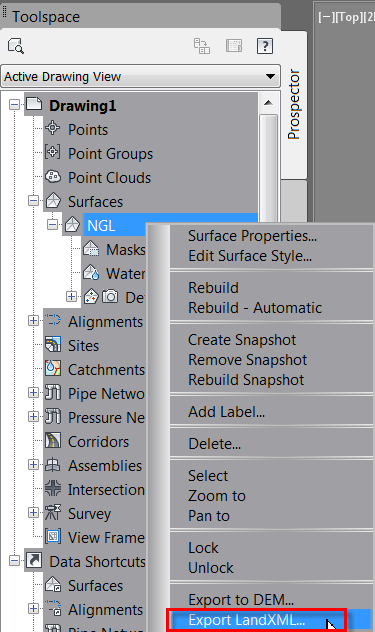375x632 pixels.
Task: Choose Rebuild Snapshot menu entry
Action: (246, 380)
